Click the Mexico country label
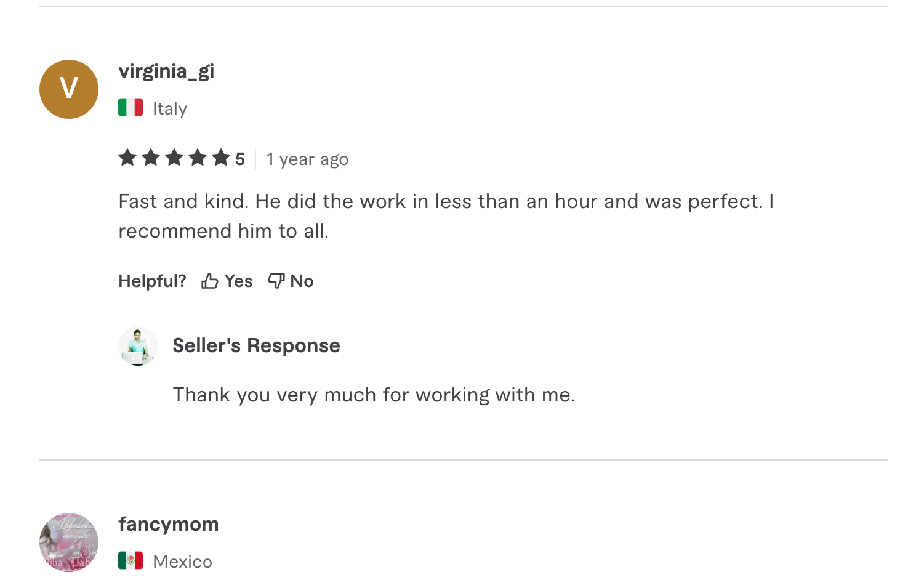This screenshot has height=588, width=916. point(182,562)
